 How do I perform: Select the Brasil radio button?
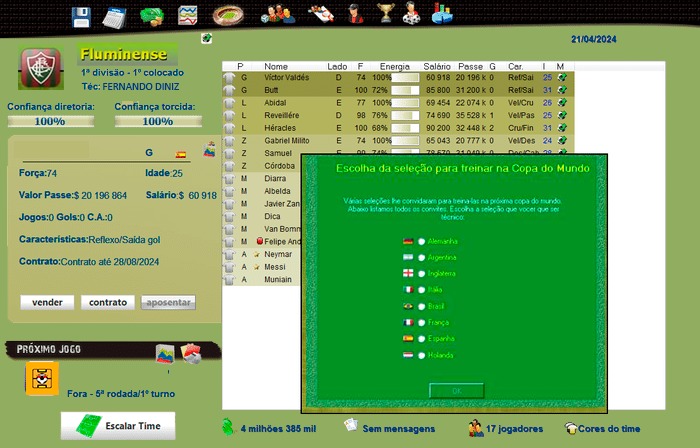pyautogui.click(x=421, y=307)
